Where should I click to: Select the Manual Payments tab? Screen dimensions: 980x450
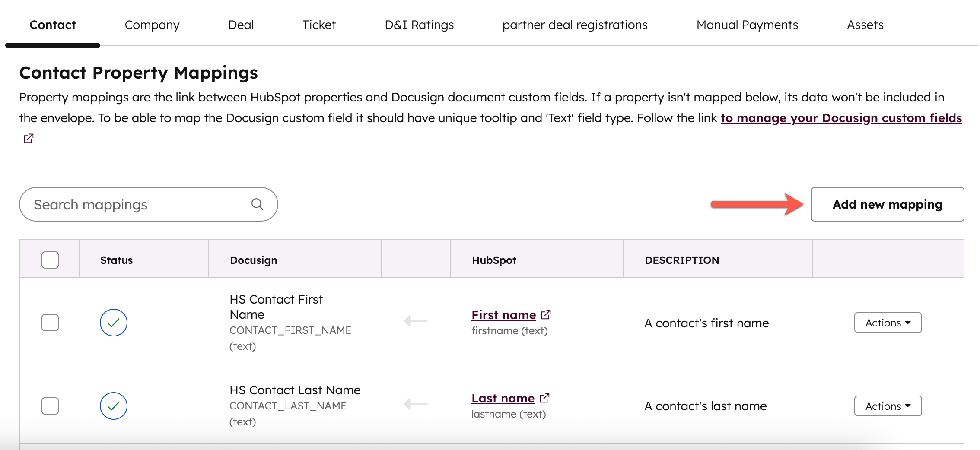pos(747,25)
